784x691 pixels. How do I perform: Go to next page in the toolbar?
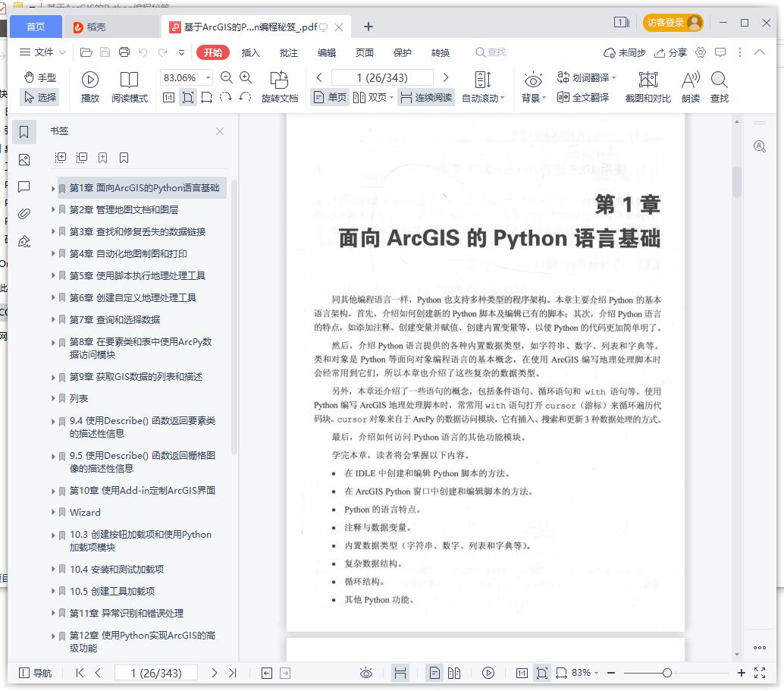coord(446,77)
